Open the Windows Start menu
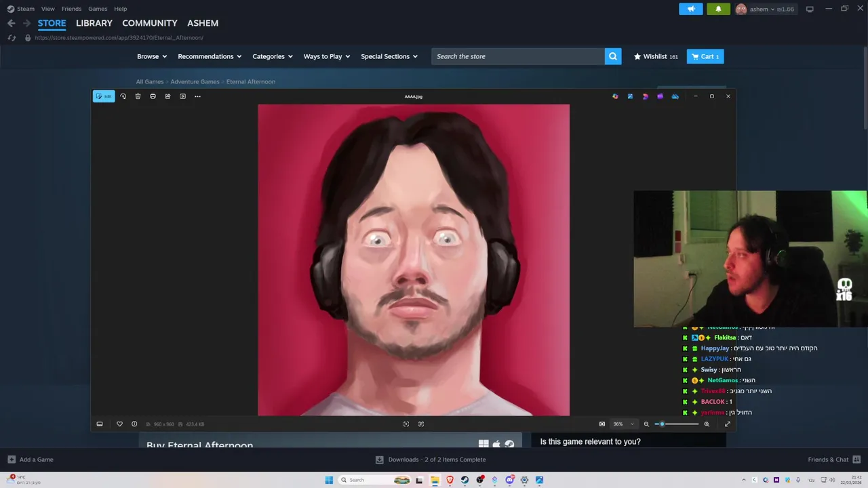 tap(329, 480)
